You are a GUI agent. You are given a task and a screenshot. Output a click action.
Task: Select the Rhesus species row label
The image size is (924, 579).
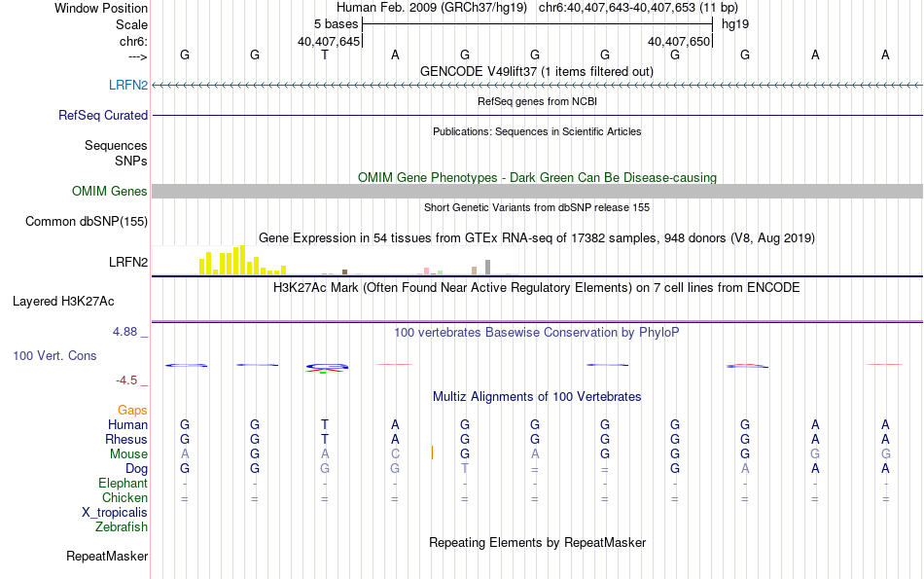126,439
